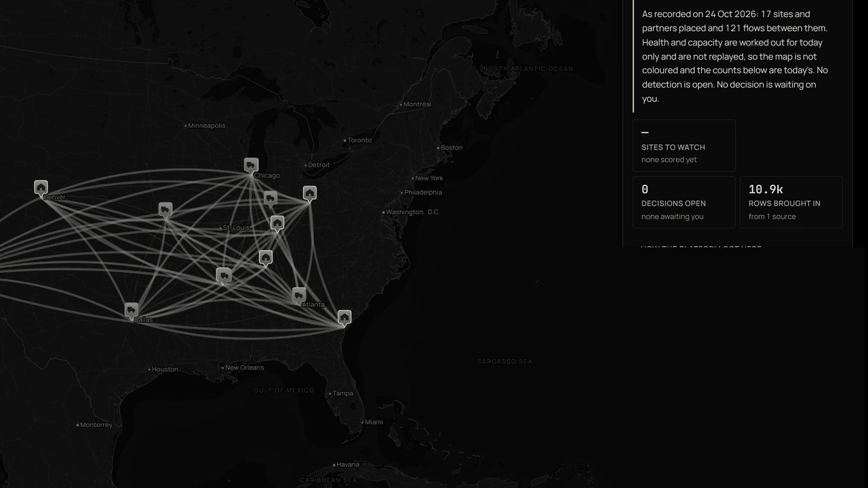This screenshot has height=488, width=868.
Task: Click the '10.9k' rows value
Action: pos(766,190)
